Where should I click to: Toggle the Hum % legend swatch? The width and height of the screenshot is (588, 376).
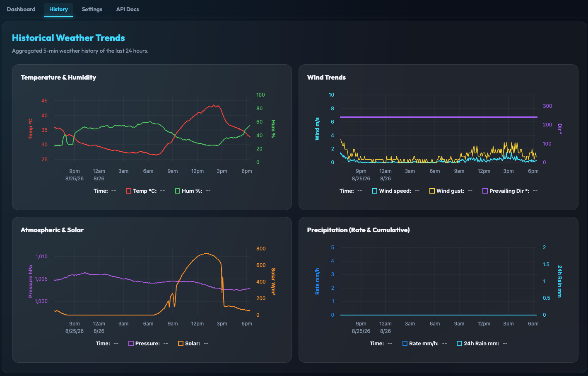pyautogui.click(x=178, y=191)
